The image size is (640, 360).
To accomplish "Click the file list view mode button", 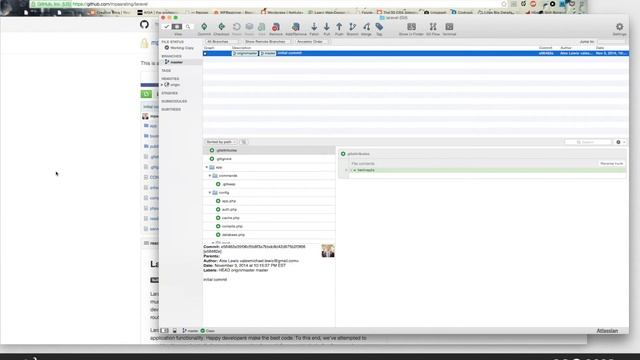I will [244, 142].
